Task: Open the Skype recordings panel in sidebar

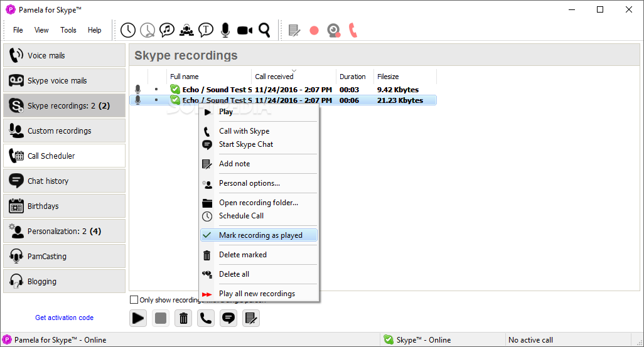Action: click(x=64, y=105)
